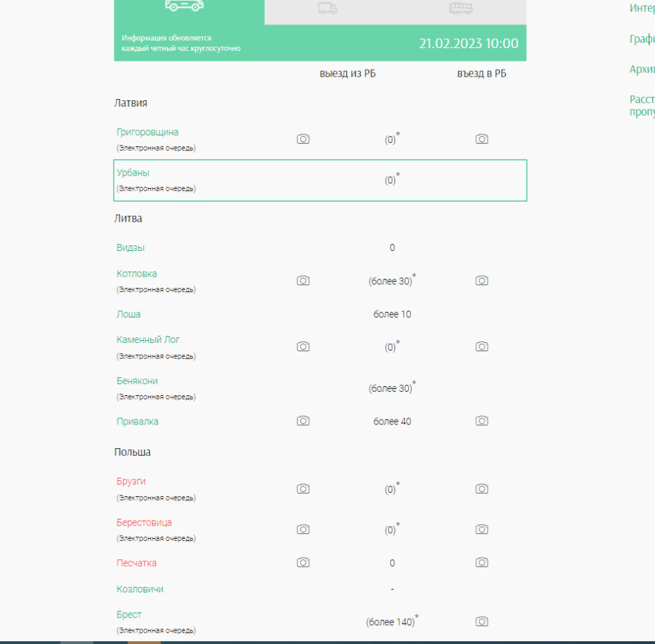Screen dimensions: 655x644
Task: Switch to the truck queue tab
Action: (x=327, y=8)
